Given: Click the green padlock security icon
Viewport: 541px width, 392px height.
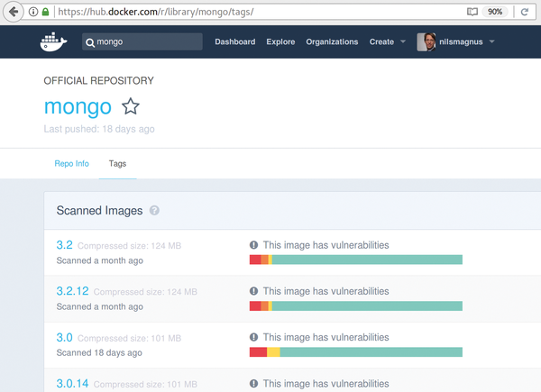Looking at the screenshot, I should (x=45, y=12).
